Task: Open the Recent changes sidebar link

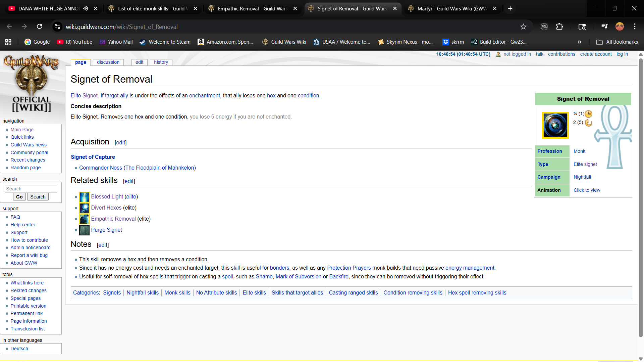Action: point(28,160)
